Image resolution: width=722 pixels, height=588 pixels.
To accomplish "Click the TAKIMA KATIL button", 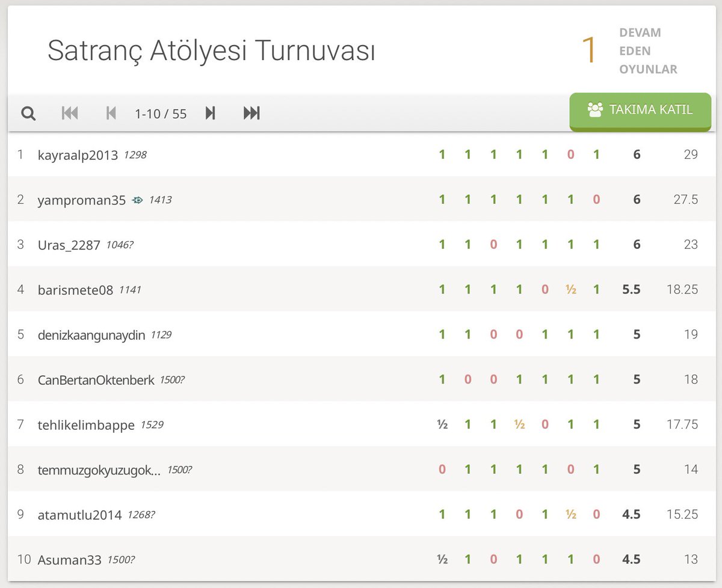I will (x=640, y=111).
